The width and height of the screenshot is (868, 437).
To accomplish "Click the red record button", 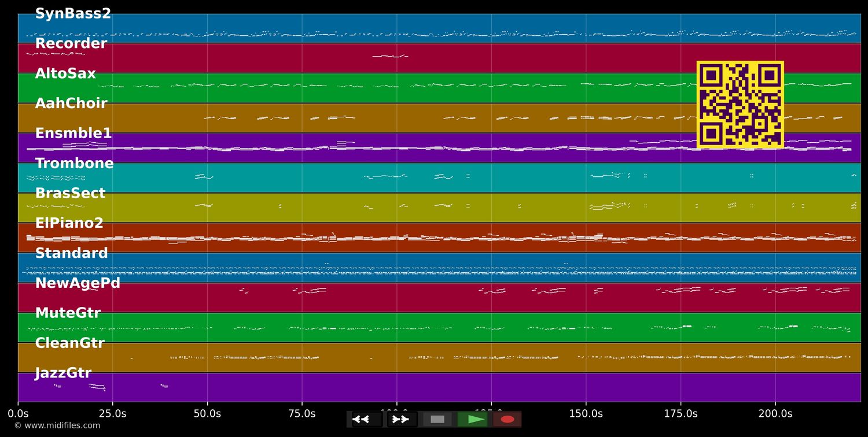I will point(507,419).
